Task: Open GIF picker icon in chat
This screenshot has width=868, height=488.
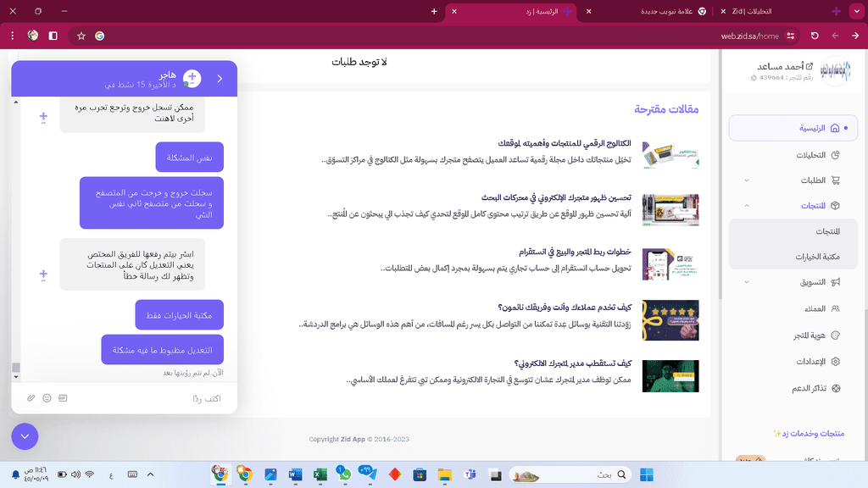Action: coord(63,398)
